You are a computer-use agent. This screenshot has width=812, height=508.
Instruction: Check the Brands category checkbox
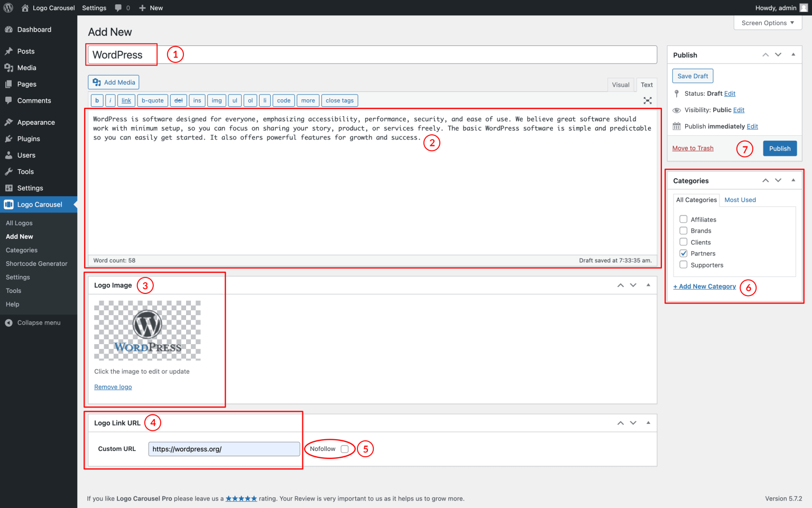(683, 230)
